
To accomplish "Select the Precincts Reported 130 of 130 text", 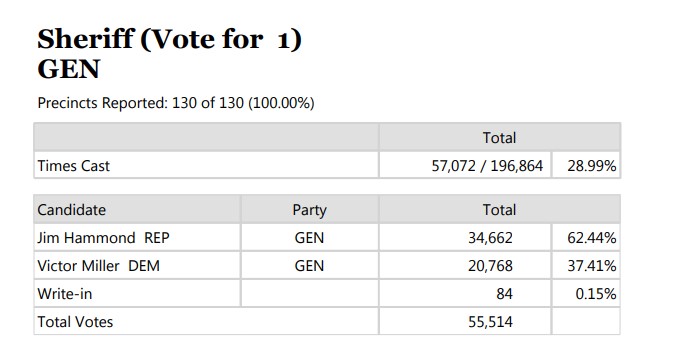I will (176, 103).
